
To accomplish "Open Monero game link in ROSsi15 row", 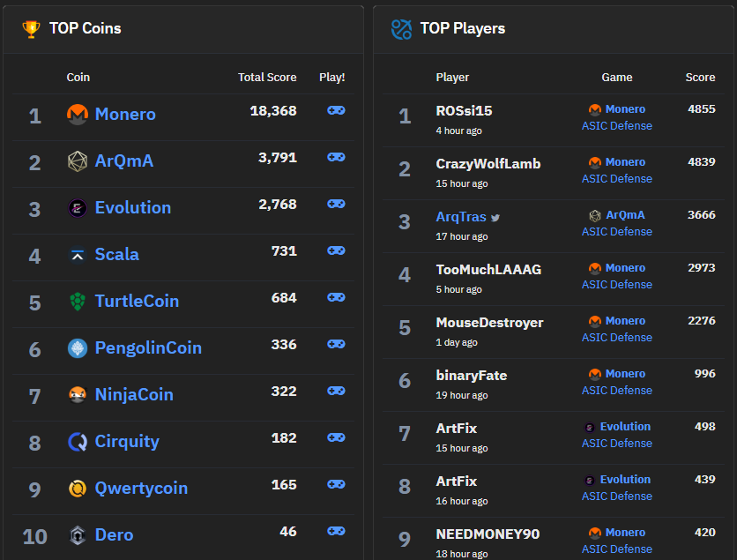I will tap(625, 109).
